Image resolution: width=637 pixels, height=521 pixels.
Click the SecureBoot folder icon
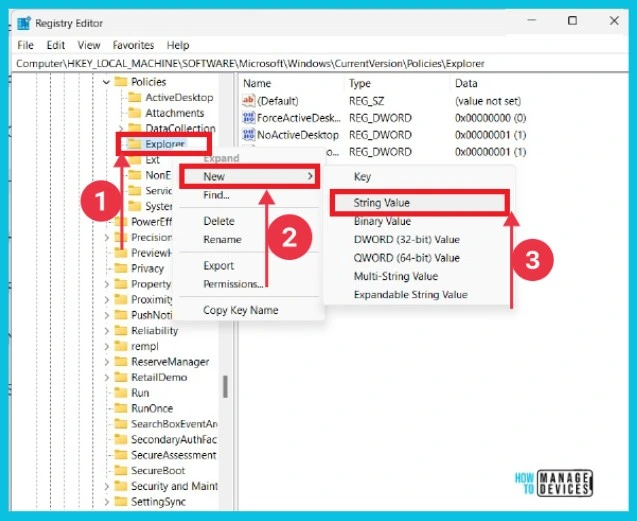pos(121,470)
